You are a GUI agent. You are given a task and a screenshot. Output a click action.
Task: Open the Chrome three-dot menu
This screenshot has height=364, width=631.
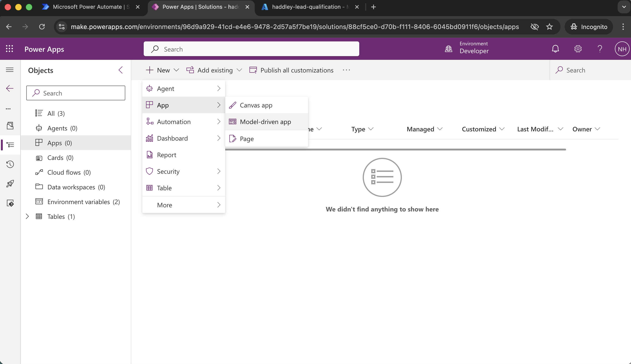point(623,27)
